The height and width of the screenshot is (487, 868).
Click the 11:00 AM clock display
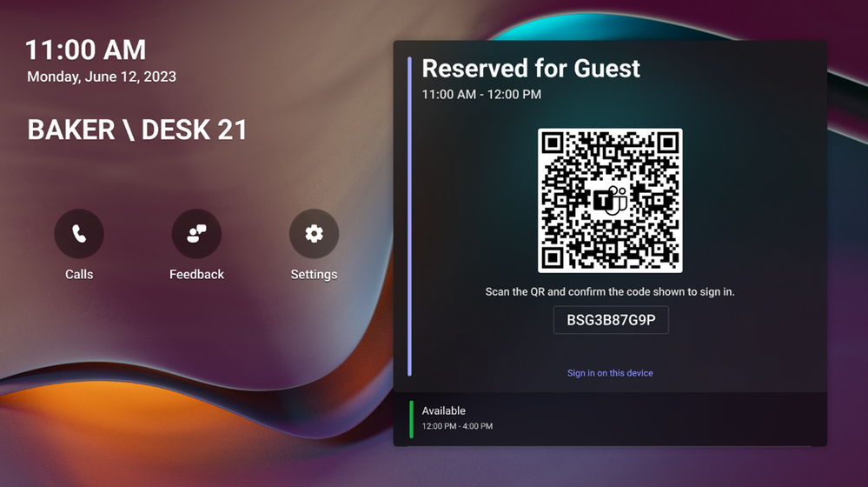pyautogui.click(x=86, y=50)
